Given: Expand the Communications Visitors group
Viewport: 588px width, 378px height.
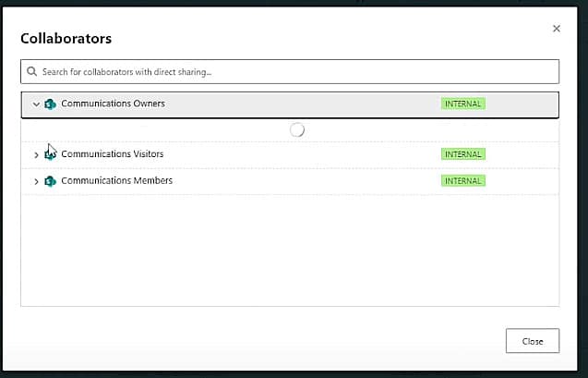Looking at the screenshot, I should [x=36, y=154].
